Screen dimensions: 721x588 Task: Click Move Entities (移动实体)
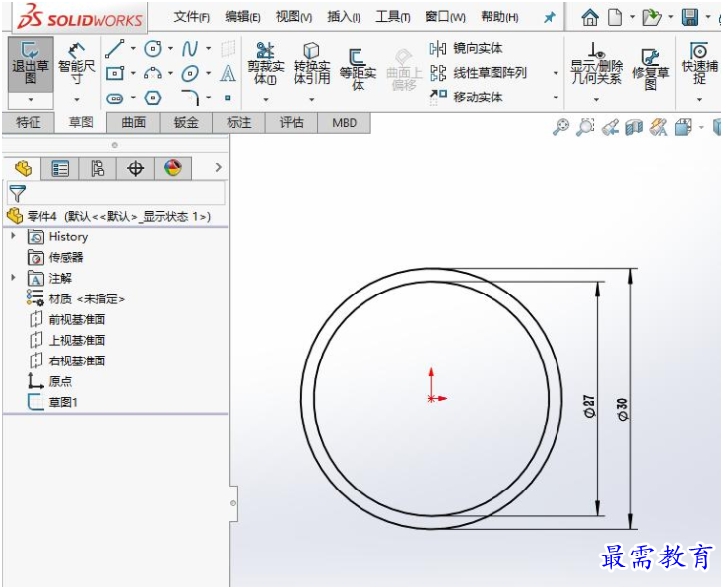466,97
